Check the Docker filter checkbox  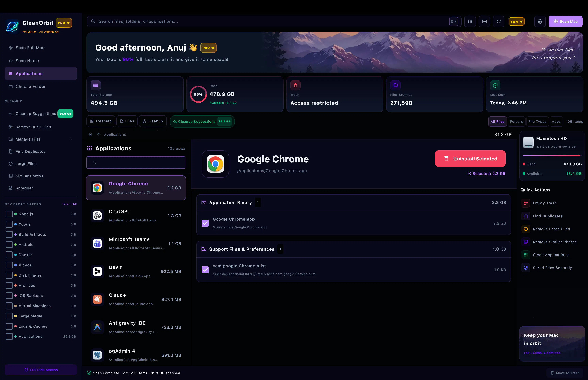(x=9, y=255)
